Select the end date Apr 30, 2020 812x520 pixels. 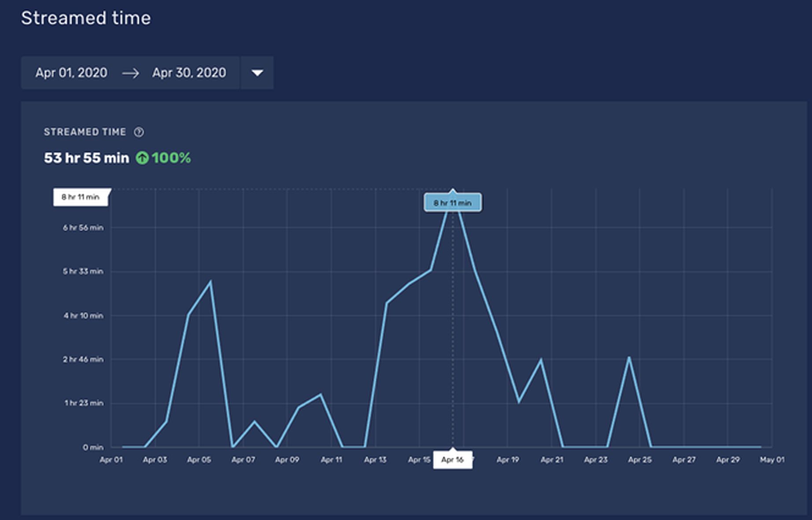coord(189,73)
